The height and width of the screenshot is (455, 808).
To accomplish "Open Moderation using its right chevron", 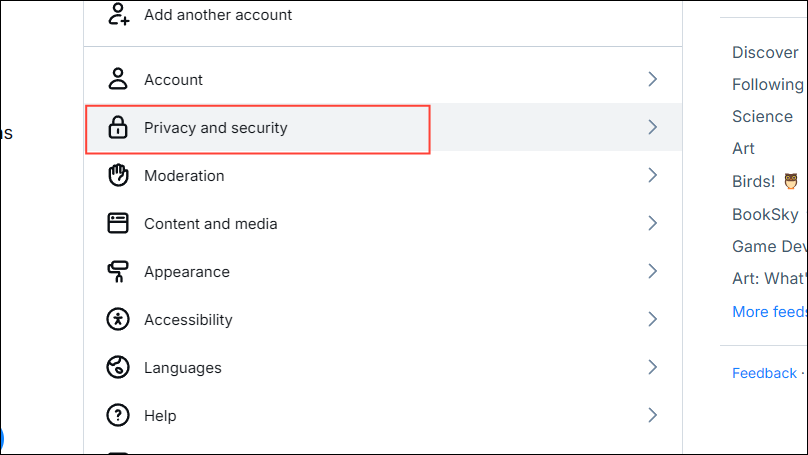I will (x=652, y=175).
